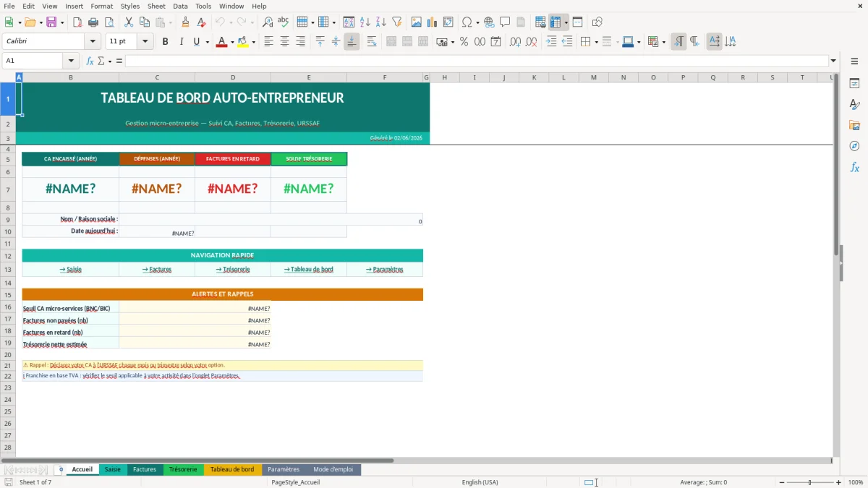Expand the formula bar
The image size is (868, 488).
tap(833, 61)
